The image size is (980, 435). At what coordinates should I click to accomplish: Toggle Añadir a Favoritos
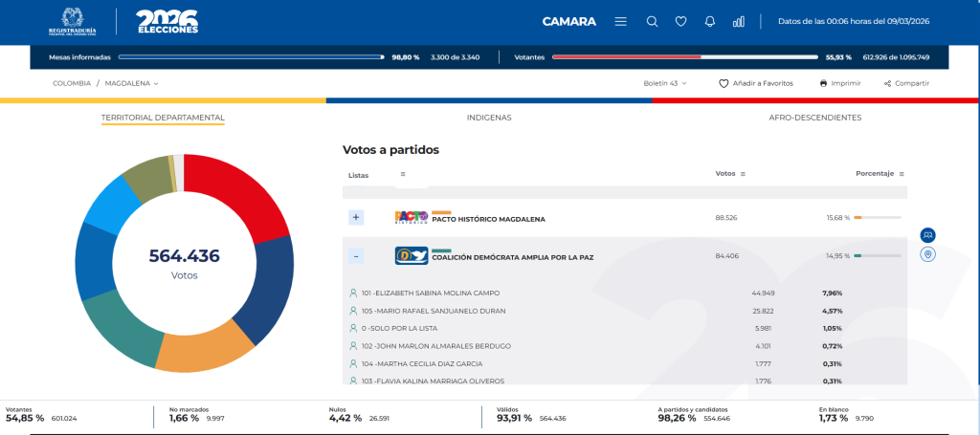(756, 83)
